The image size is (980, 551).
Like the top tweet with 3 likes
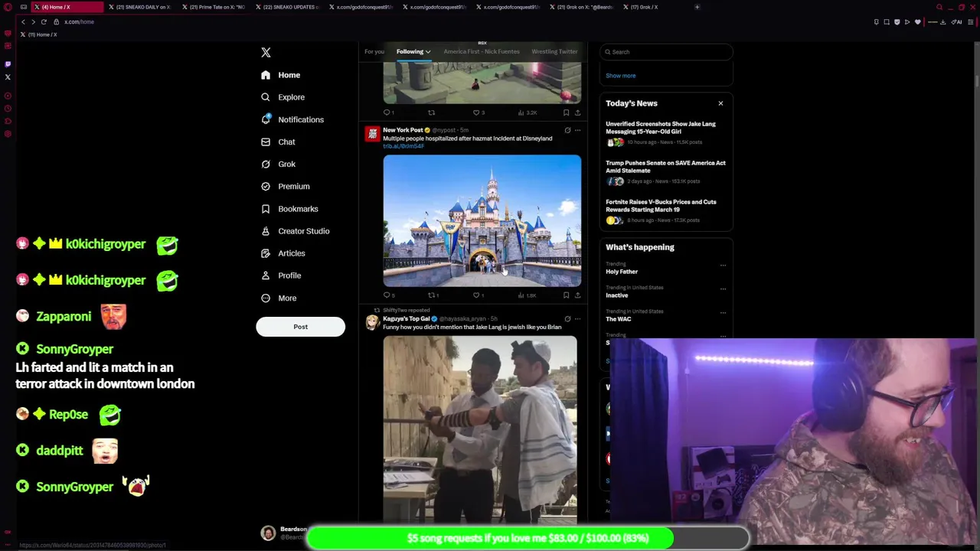479,112
